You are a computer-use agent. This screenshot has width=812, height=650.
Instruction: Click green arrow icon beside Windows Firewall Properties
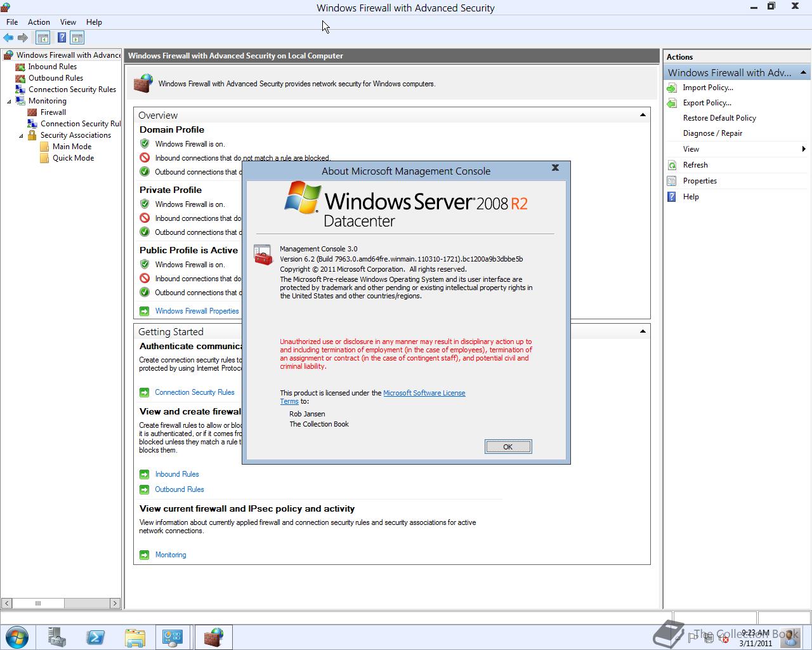point(144,311)
